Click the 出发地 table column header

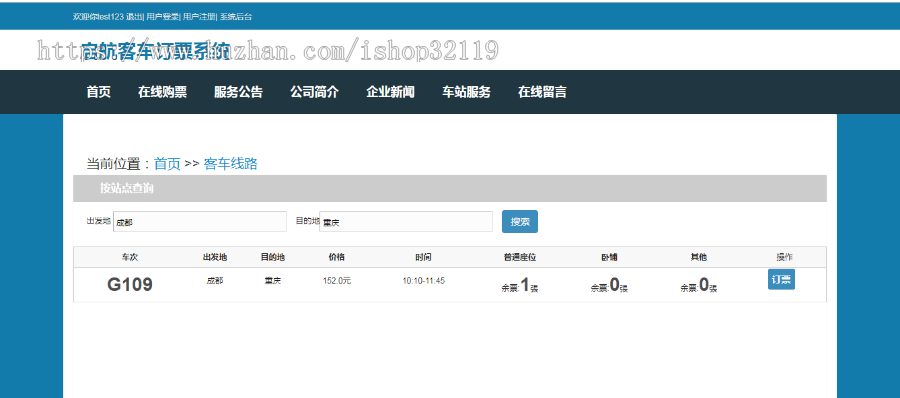[x=215, y=257]
